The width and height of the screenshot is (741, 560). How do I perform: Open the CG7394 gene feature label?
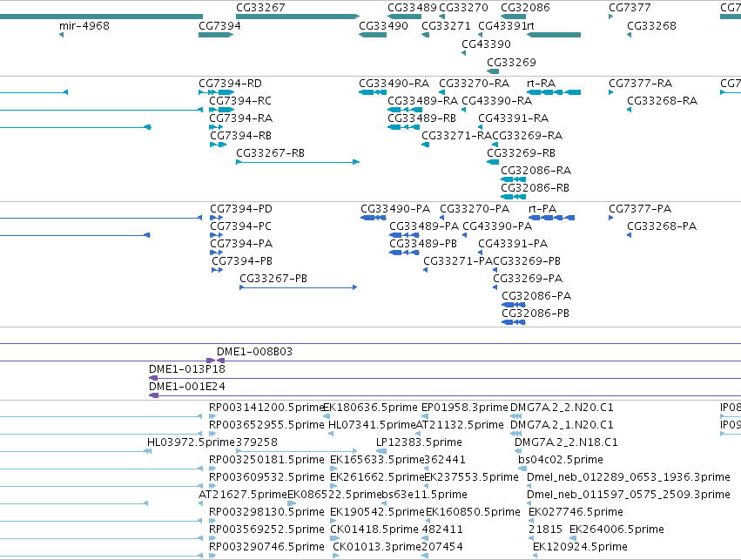219,26
